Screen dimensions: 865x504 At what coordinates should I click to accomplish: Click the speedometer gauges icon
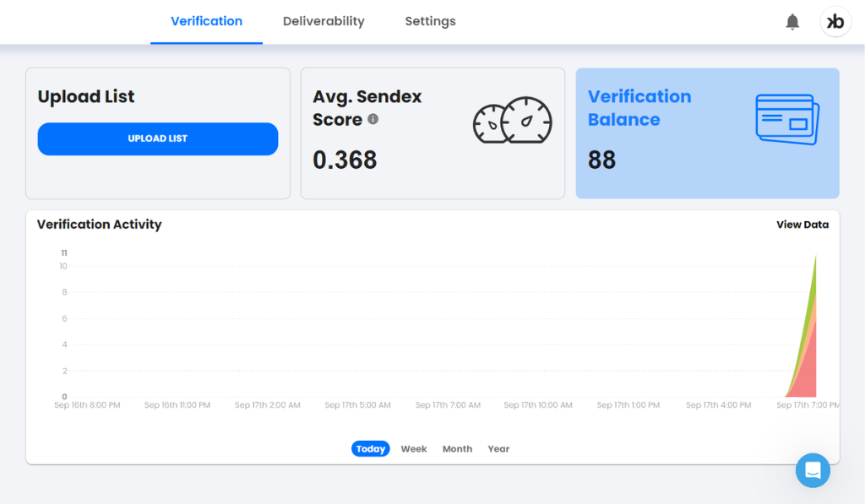coord(513,120)
